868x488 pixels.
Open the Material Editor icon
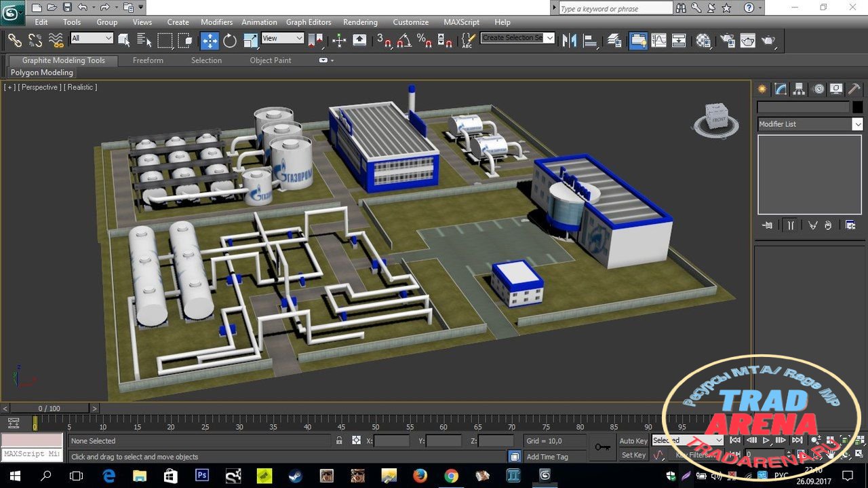point(703,41)
